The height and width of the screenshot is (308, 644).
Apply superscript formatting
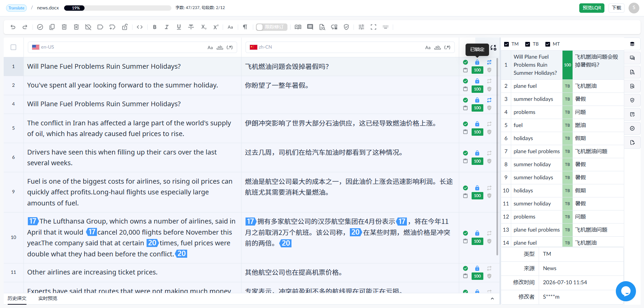point(216,27)
